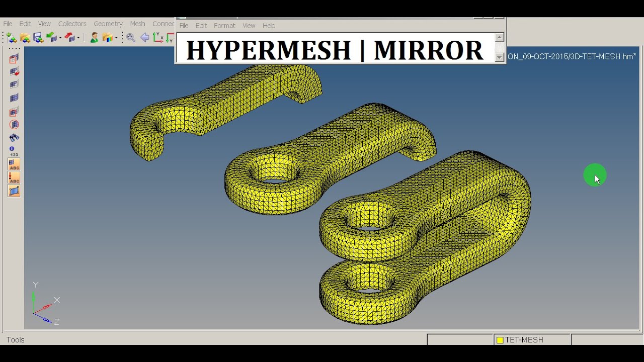
Task: Click the New Model toolbar icon
Action: [12, 38]
